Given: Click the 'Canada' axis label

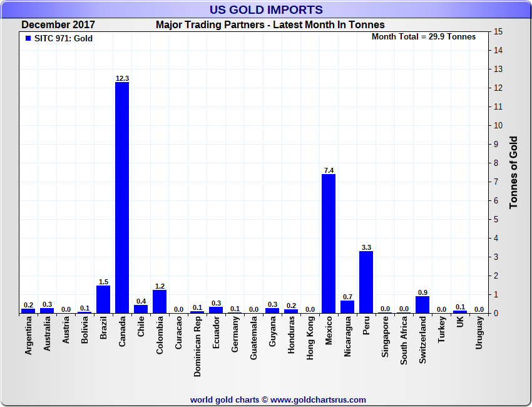Looking at the screenshot, I should (x=122, y=331).
